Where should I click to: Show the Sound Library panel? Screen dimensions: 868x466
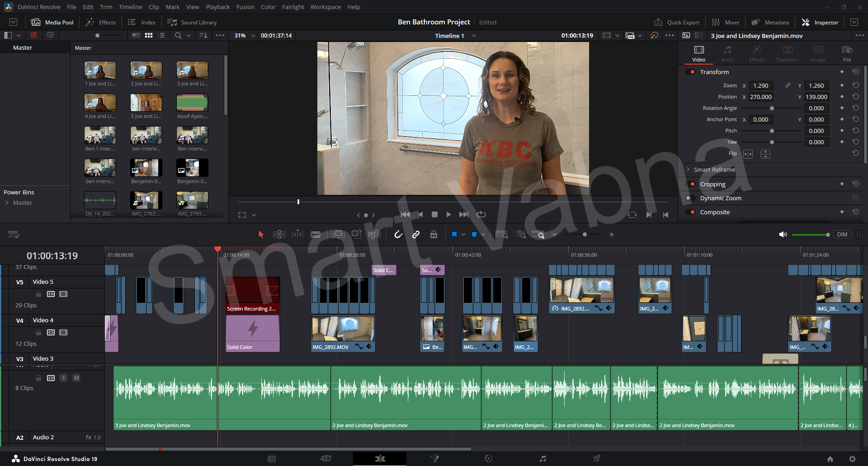point(192,22)
